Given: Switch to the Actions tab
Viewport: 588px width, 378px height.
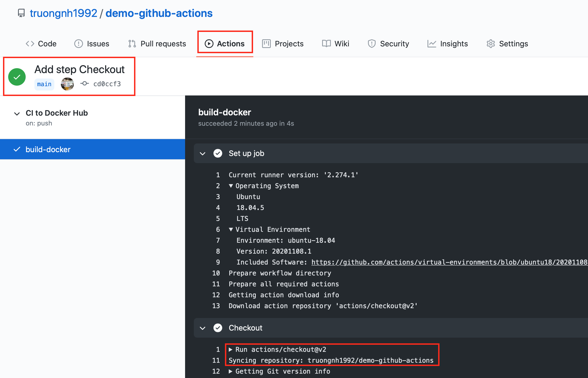Looking at the screenshot, I should [x=225, y=44].
